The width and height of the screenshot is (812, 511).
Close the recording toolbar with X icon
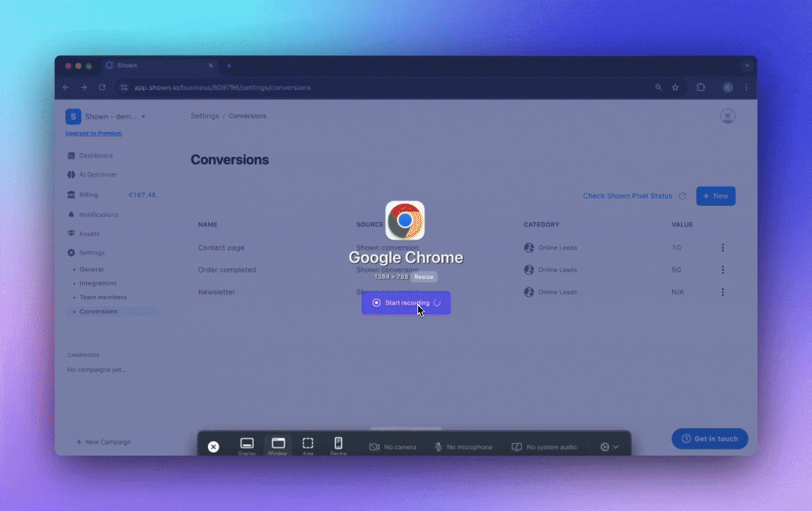click(x=214, y=447)
